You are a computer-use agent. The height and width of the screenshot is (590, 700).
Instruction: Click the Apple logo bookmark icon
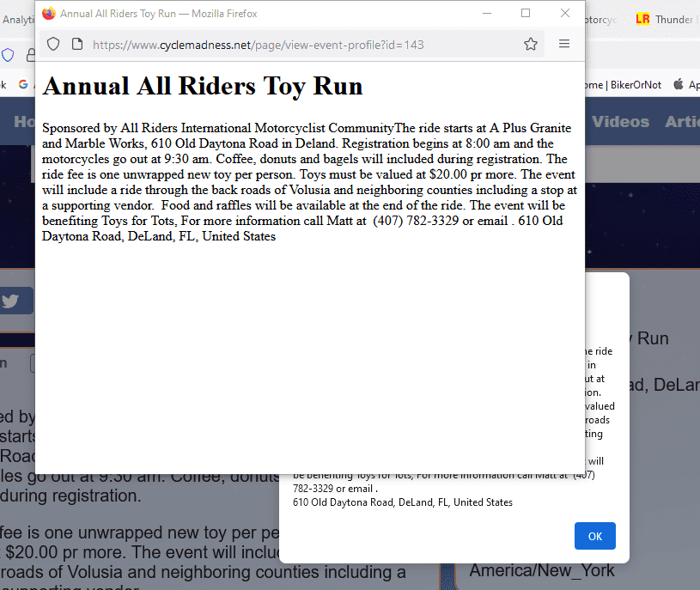[x=679, y=84]
